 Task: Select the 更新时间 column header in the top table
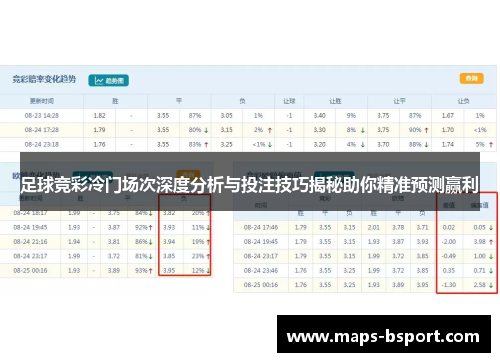pyautogui.click(x=42, y=101)
